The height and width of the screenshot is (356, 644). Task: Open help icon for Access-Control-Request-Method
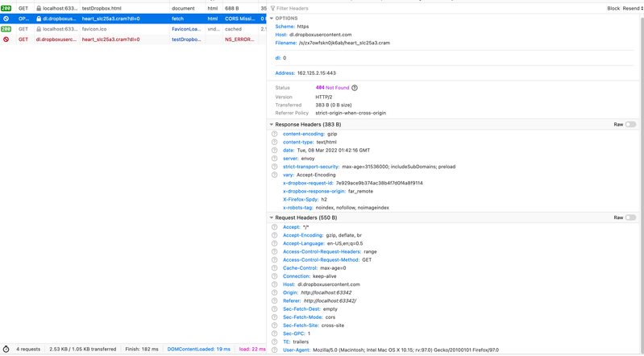tap(274, 260)
